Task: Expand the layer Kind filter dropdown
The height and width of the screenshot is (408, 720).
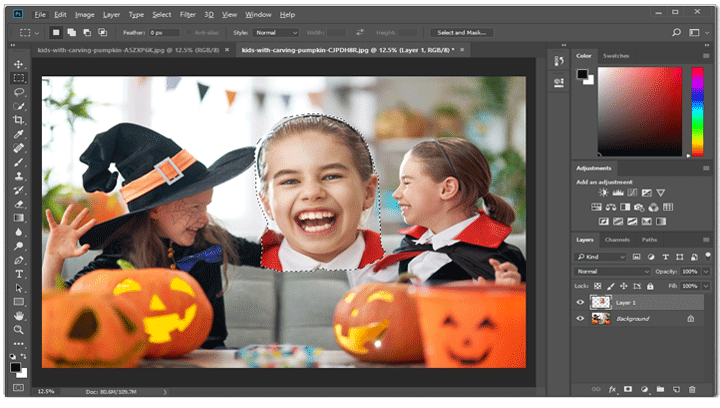Action: (600, 257)
